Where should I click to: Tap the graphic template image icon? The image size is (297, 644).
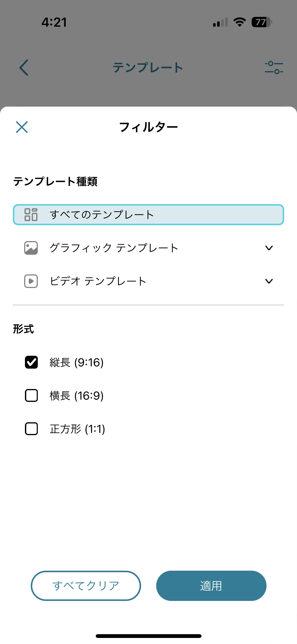[x=31, y=248]
